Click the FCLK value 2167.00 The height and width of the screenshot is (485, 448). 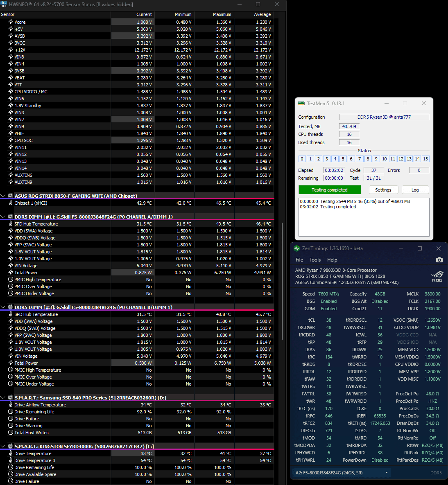pyautogui.click(x=432, y=301)
